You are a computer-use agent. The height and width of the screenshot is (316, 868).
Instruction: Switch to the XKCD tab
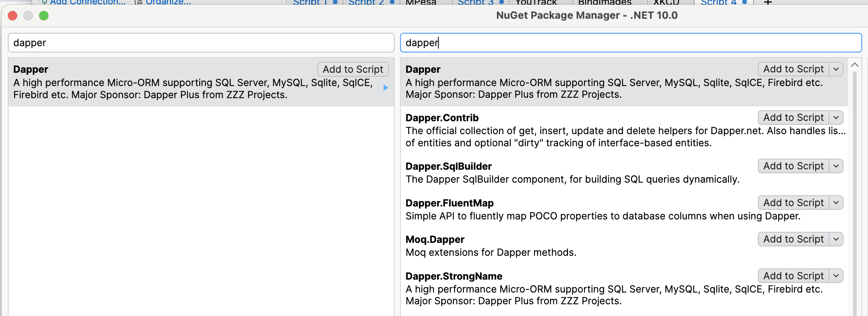point(666,2)
